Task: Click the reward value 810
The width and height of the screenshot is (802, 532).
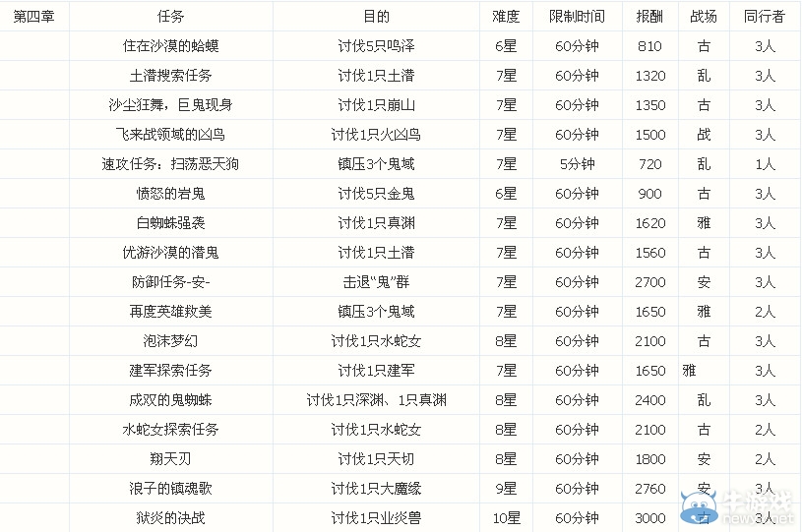Action: pos(649,46)
